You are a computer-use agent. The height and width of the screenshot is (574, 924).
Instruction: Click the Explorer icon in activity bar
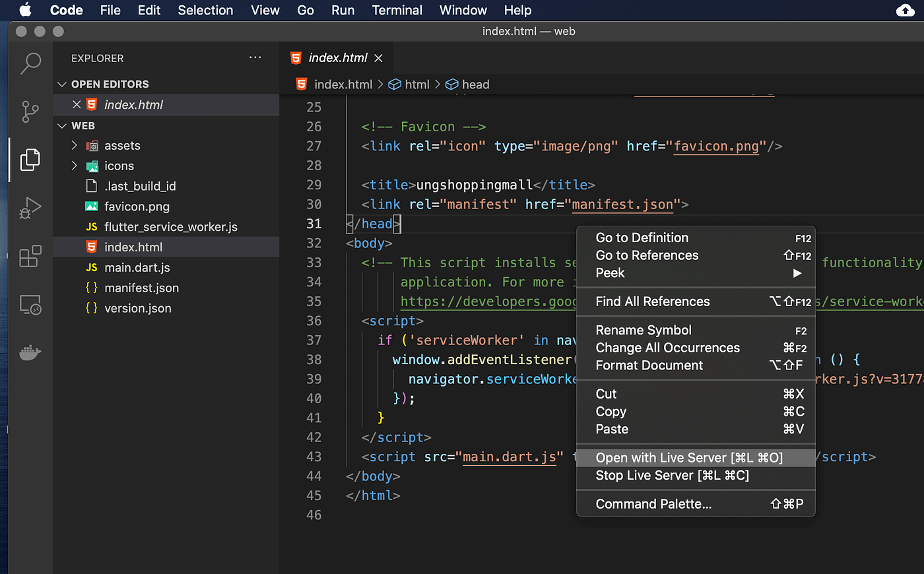point(30,159)
